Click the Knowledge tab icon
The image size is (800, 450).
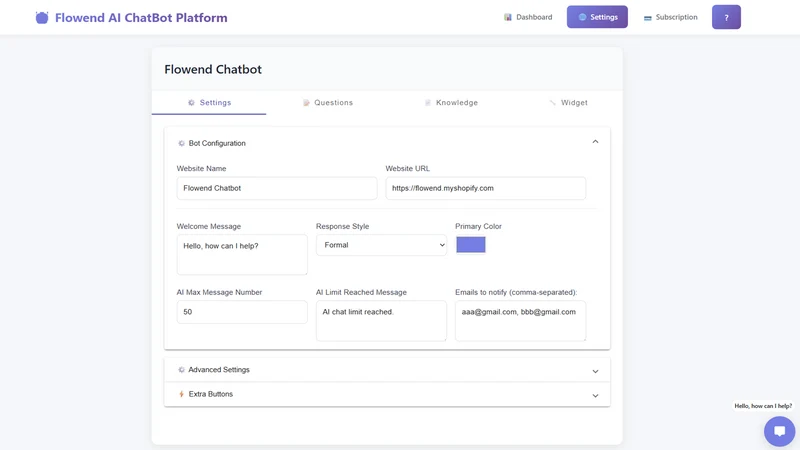coord(428,103)
